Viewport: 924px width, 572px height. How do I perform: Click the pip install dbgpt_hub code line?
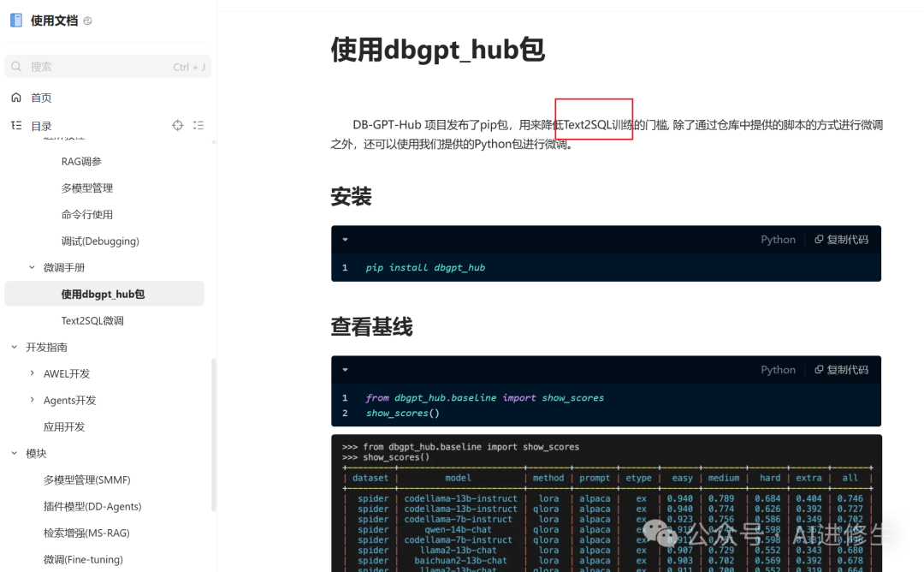[425, 268]
